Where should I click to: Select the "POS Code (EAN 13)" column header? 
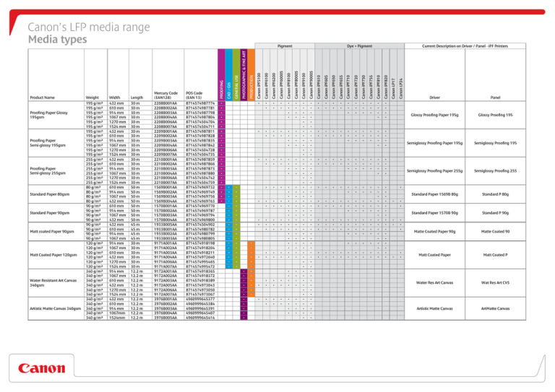pos(194,95)
